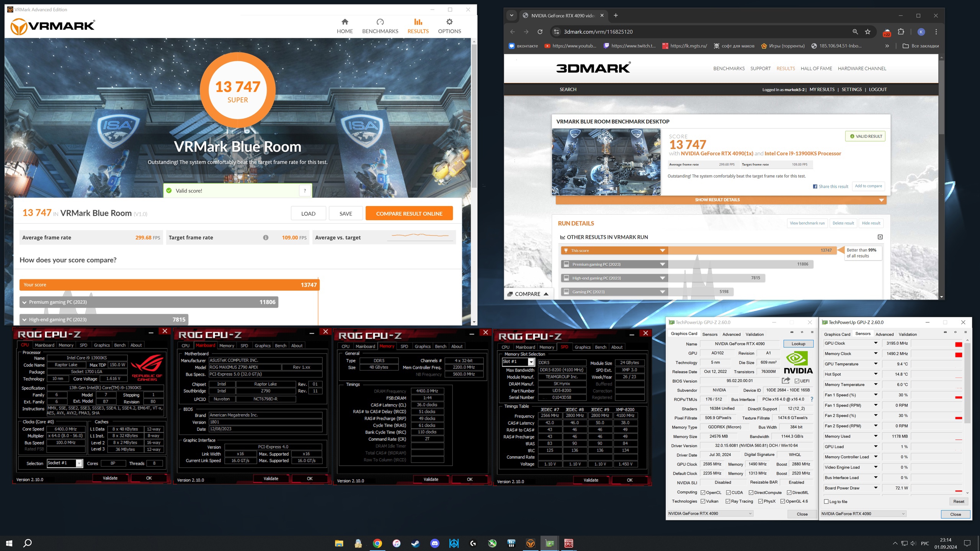
Task: Open This score dropdown on 3DMark page
Action: tap(662, 251)
